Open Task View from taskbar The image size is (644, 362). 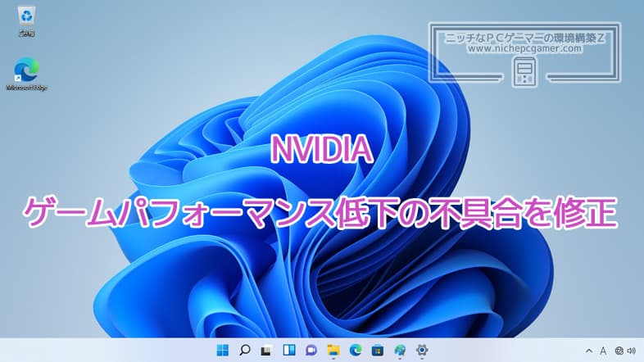pos(266,351)
